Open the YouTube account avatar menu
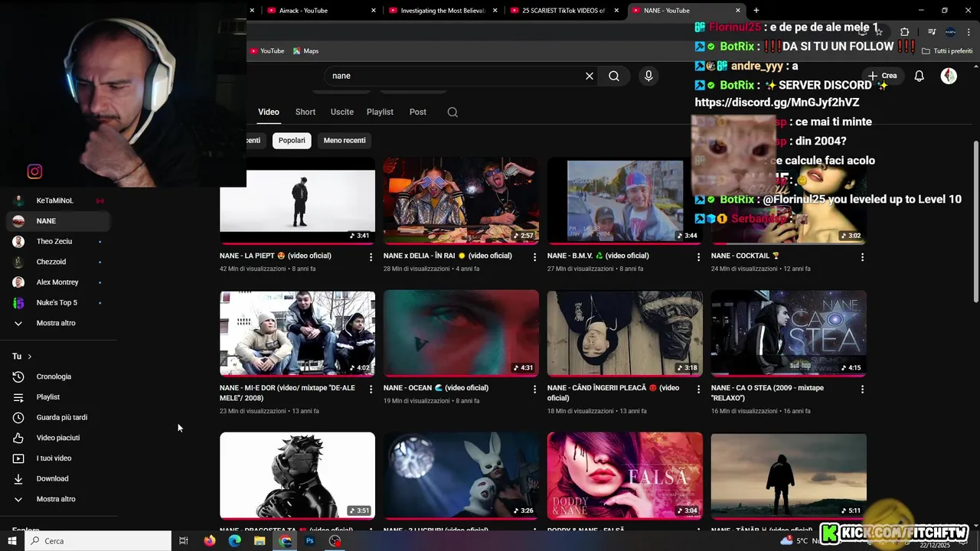The image size is (980, 551). 949,76
